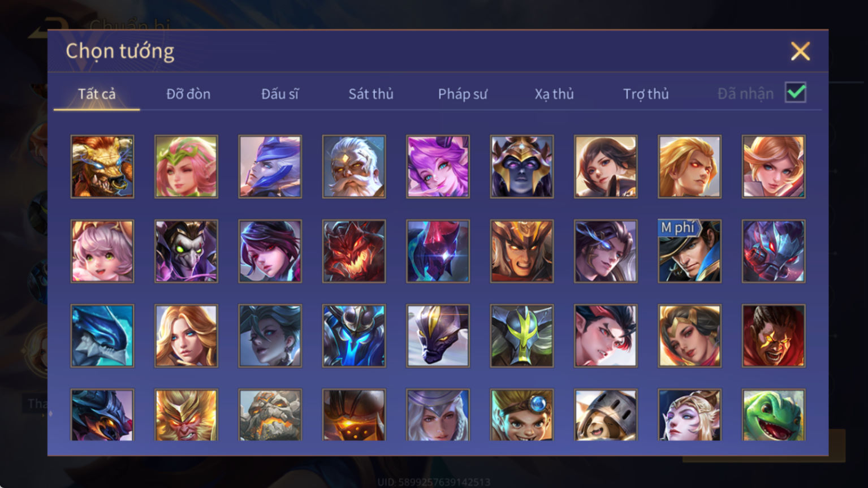Choose the boy with blue goggles hero

522,415
